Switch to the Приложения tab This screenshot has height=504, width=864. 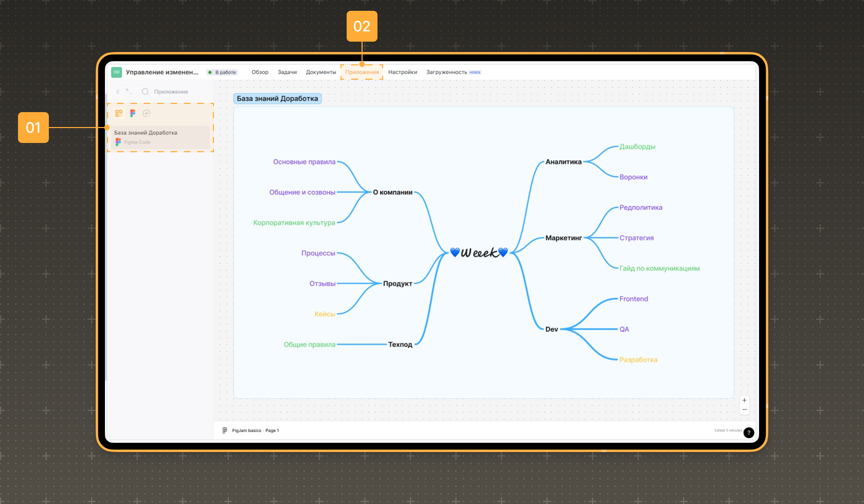click(362, 72)
